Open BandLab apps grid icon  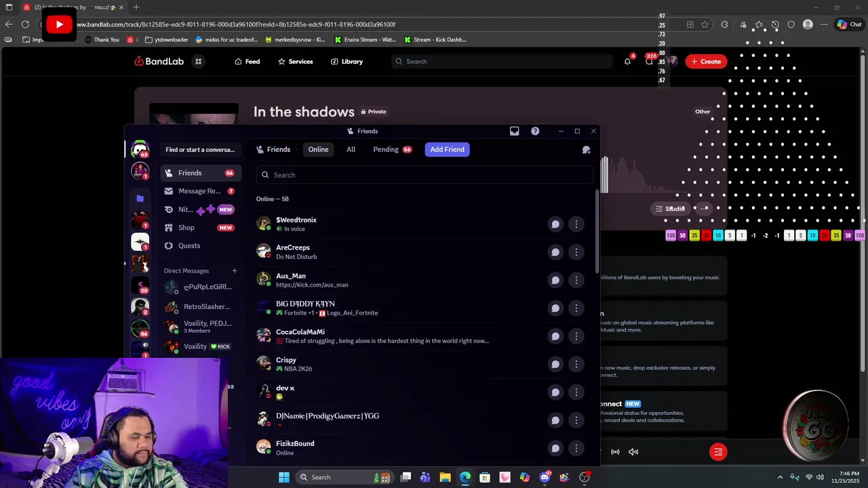click(x=199, y=62)
